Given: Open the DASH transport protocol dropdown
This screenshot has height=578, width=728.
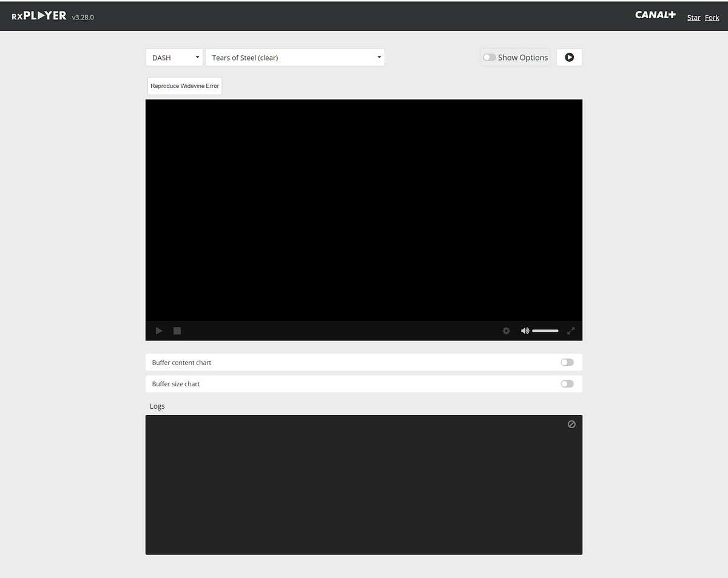Looking at the screenshot, I should [x=174, y=56].
